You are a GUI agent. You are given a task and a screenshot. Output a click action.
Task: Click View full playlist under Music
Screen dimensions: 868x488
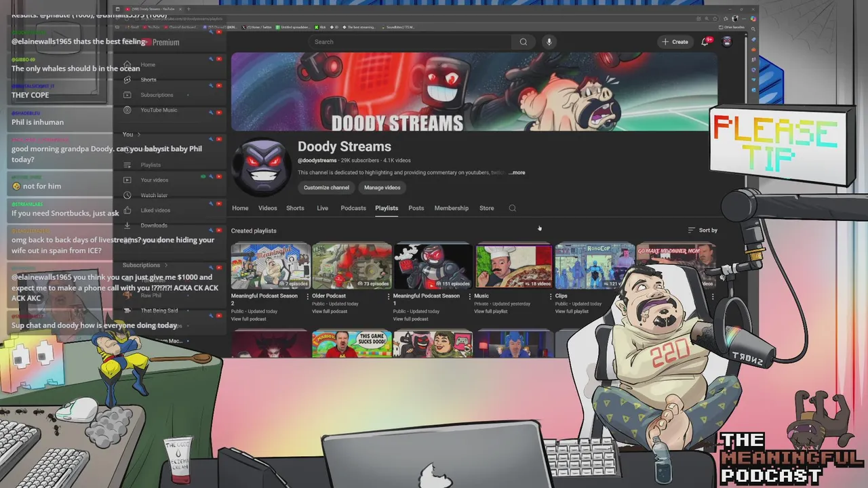pyautogui.click(x=491, y=312)
